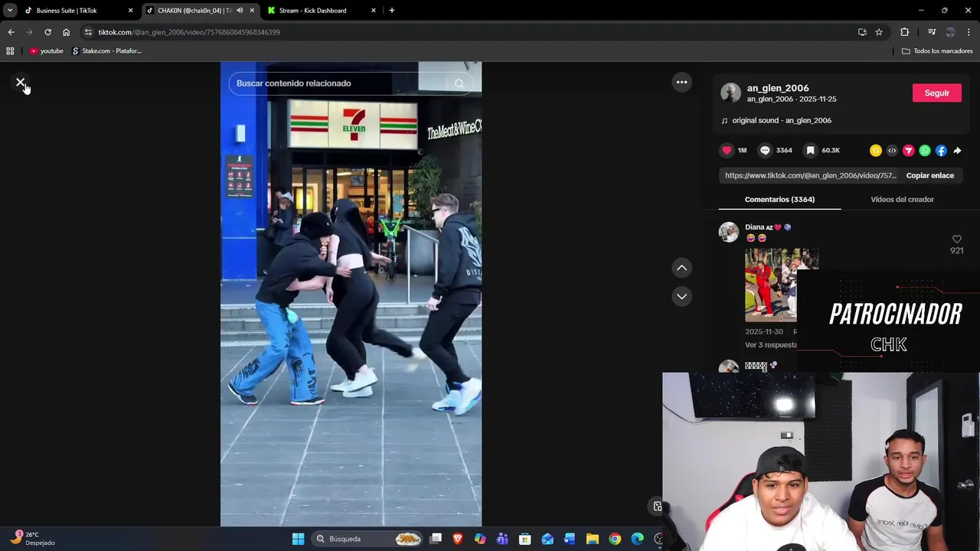Go to next video with down chevron

(x=681, y=296)
